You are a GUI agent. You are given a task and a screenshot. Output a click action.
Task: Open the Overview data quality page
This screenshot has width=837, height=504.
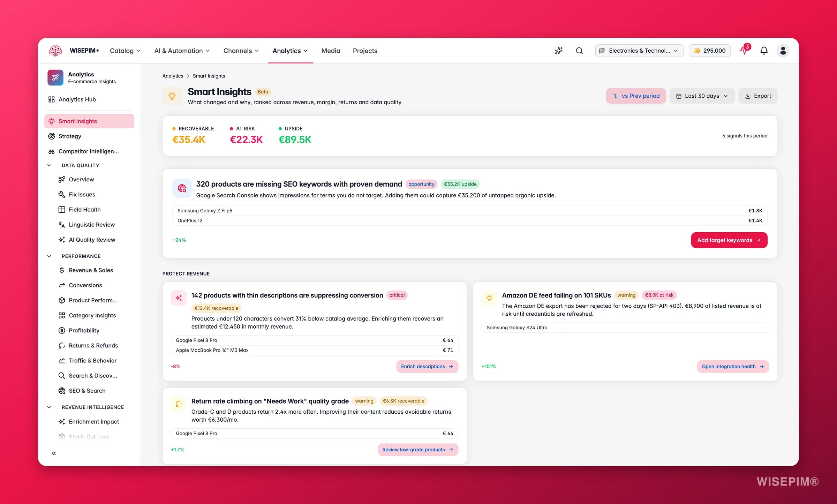(x=81, y=179)
